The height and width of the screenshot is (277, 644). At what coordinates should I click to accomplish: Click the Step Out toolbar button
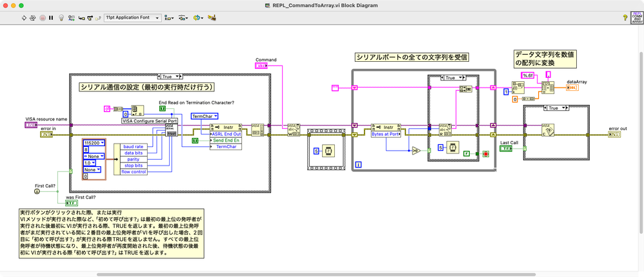97,18
